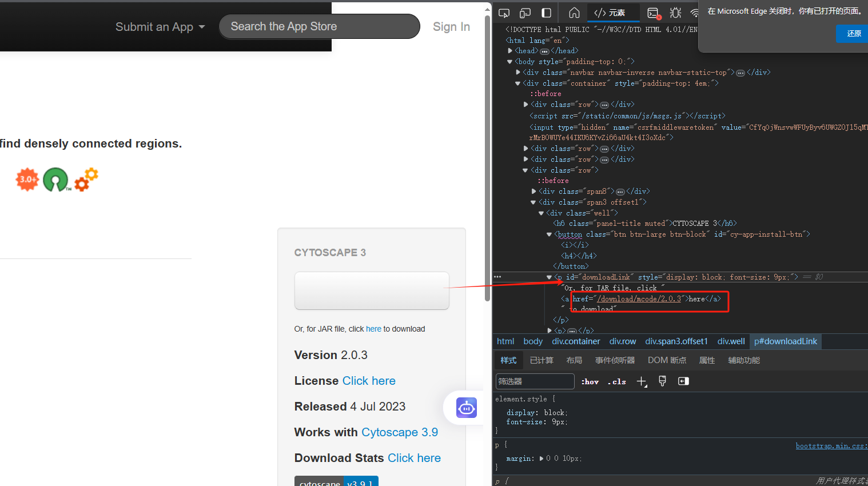Select the body breadcrumb
Image resolution: width=868 pixels, height=486 pixels.
tap(533, 341)
